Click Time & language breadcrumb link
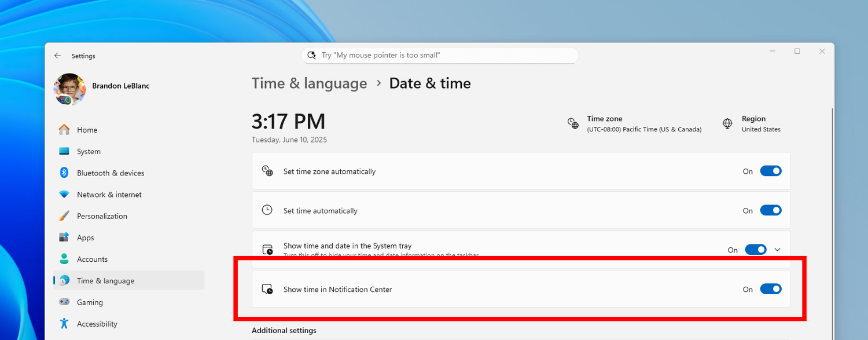 309,83
